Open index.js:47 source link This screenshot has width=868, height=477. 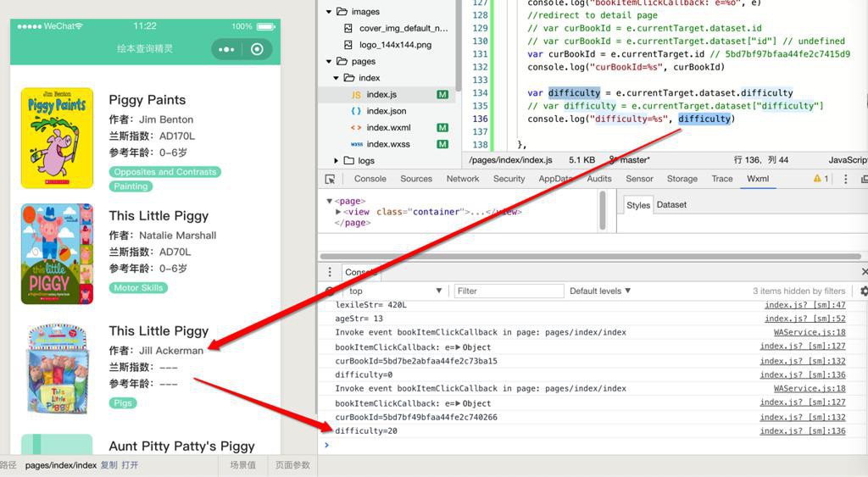[x=805, y=305]
